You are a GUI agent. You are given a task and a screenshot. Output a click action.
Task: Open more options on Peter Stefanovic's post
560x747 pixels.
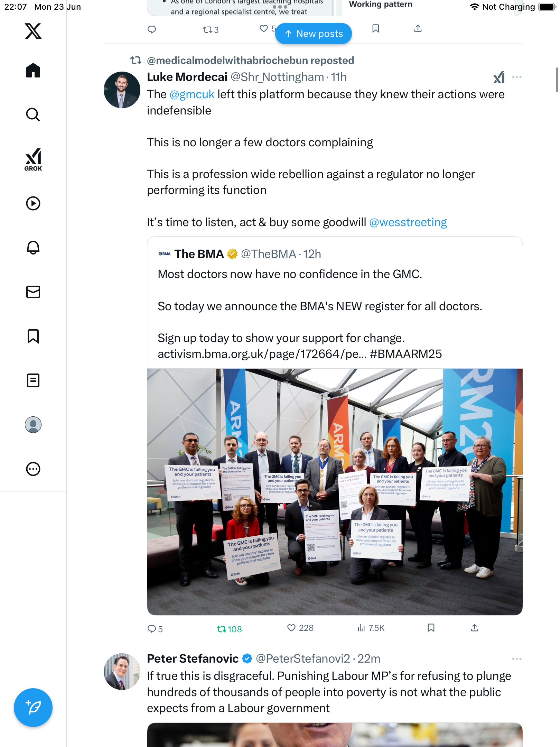(516, 659)
